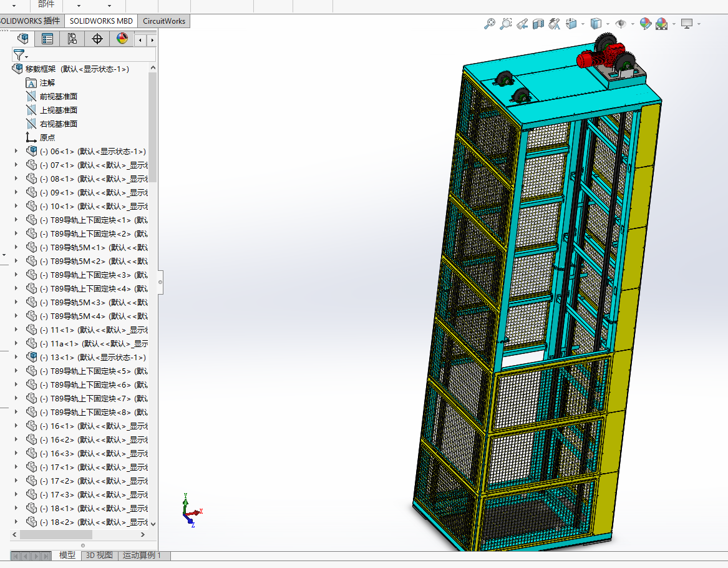Switch to the 模型 bottom tab

pyautogui.click(x=67, y=555)
